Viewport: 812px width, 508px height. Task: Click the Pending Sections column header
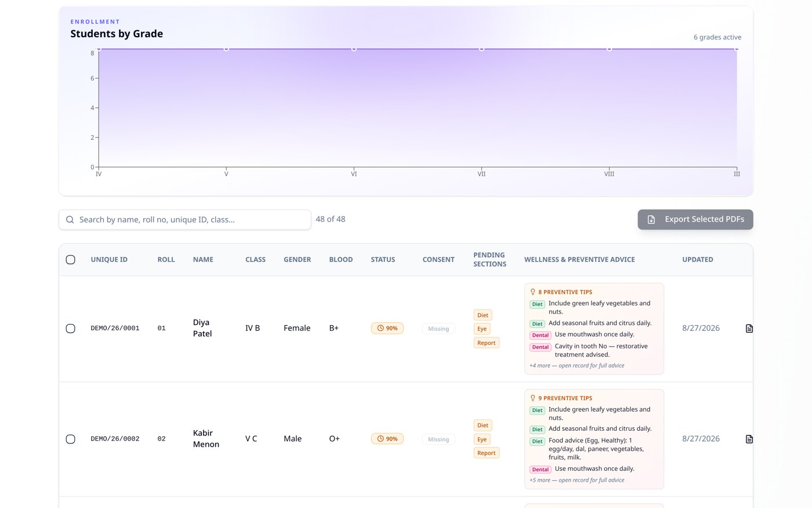click(490, 260)
